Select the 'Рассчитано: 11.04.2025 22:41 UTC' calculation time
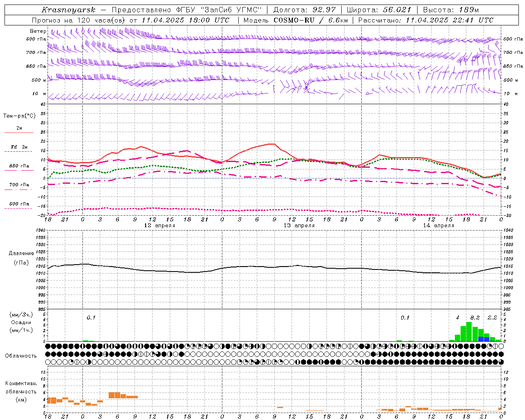Viewport: 525px width, 420px height. click(426, 20)
